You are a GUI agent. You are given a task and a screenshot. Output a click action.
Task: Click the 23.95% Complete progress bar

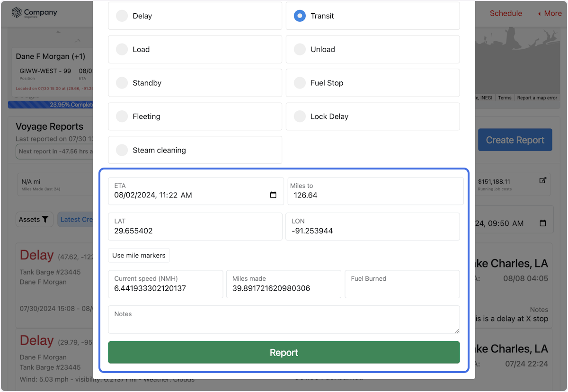point(50,104)
